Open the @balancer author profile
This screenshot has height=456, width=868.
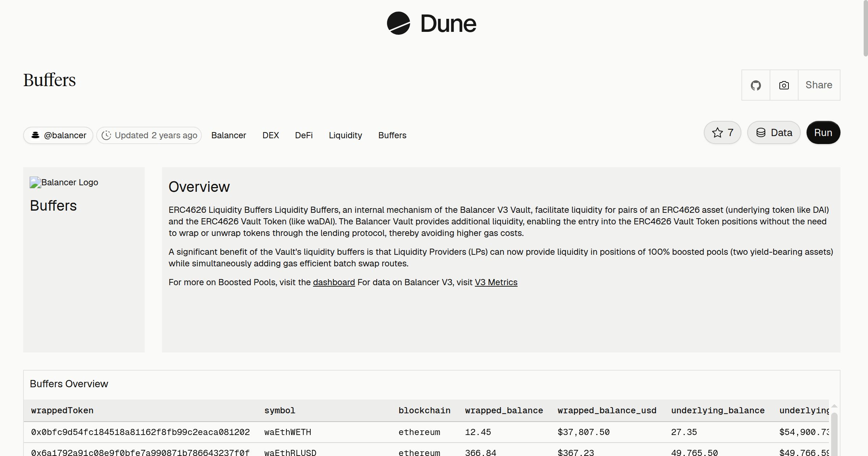(58, 135)
